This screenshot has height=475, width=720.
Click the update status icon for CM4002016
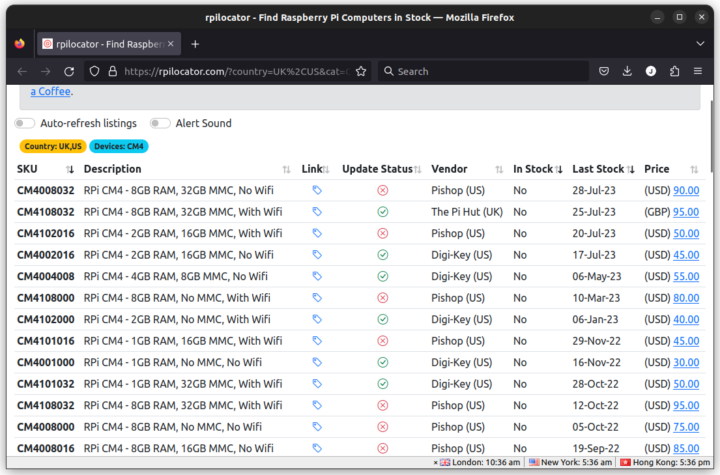pos(382,255)
